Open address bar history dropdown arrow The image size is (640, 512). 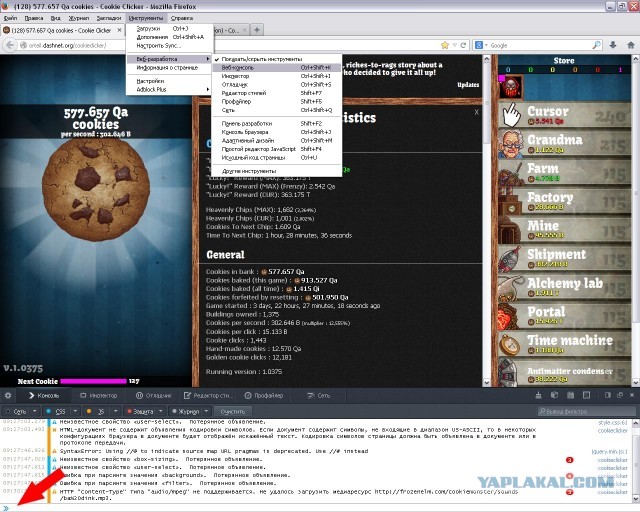tap(454, 45)
